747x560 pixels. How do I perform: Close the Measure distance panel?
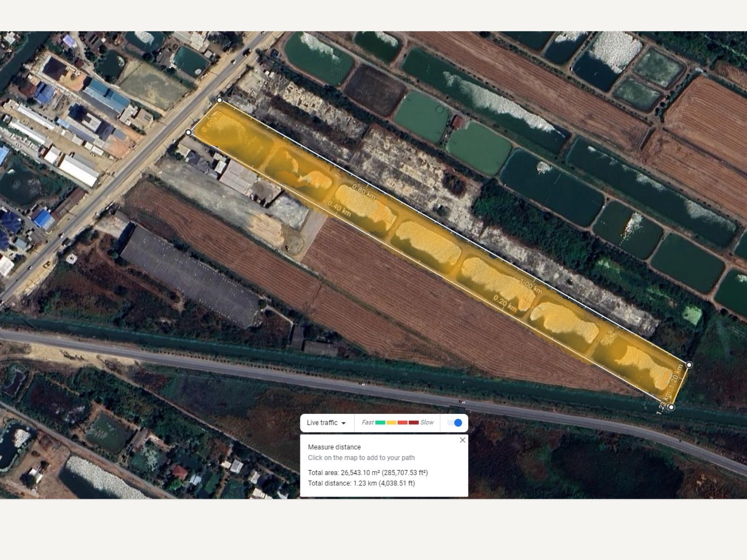[462, 440]
